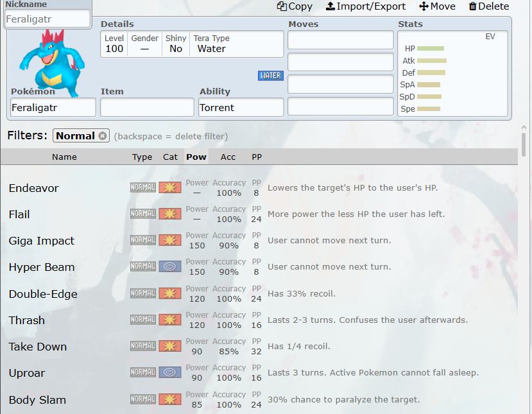Sort moves by PP column

(257, 157)
